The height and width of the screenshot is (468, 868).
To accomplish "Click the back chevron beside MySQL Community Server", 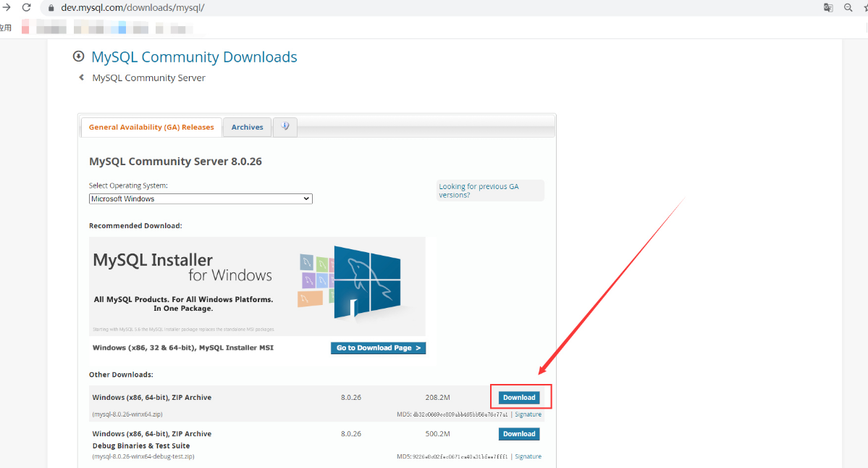I will point(81,78).
